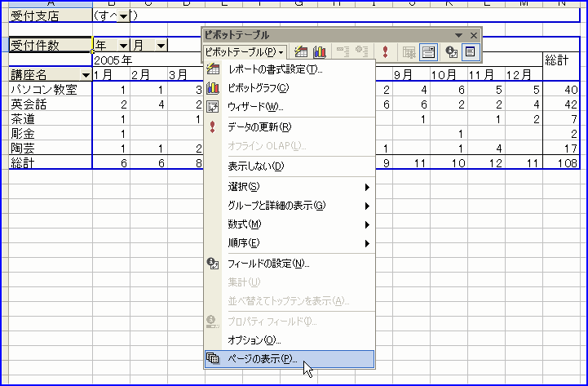Click 茶道 total cell showing 7
The width and height of the screenshot is (588, 386).
(561, 119)
